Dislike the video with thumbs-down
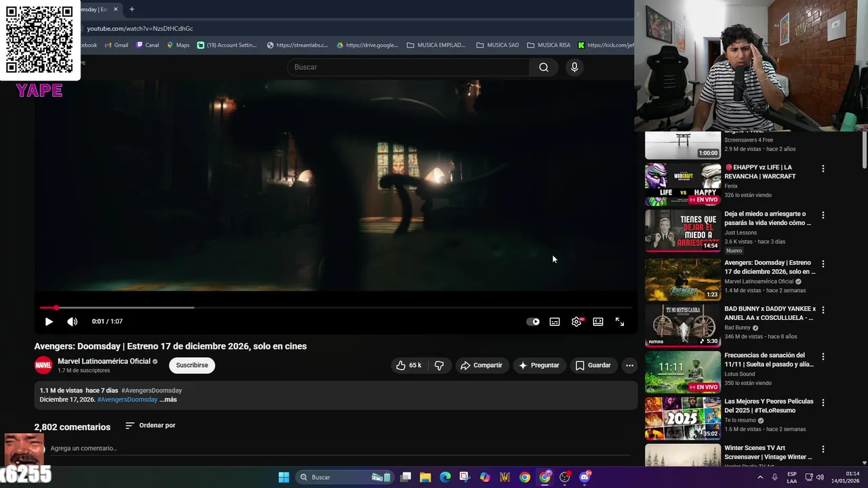The image size is (868, 488). [x=439, y=365]
